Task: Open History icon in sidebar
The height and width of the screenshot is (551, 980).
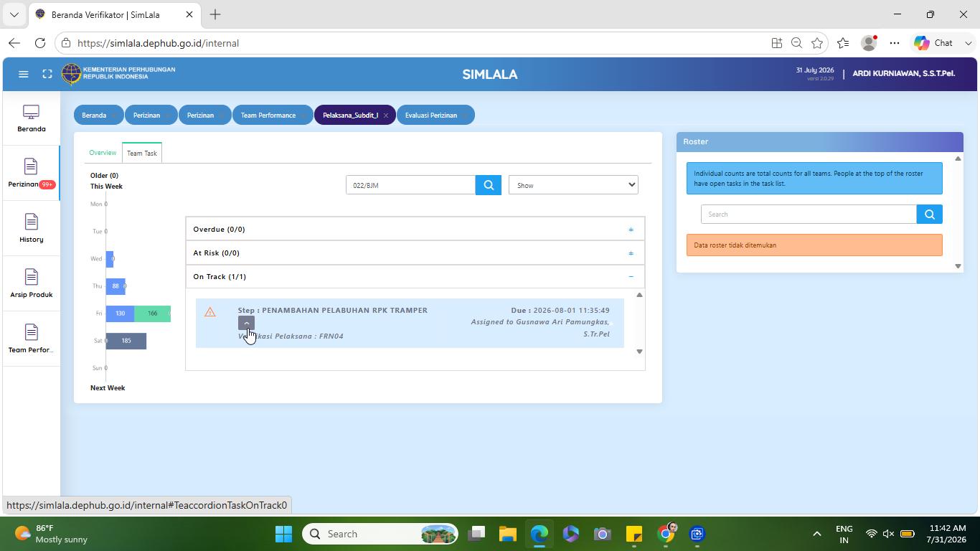Action: click(x=31, y=222)
